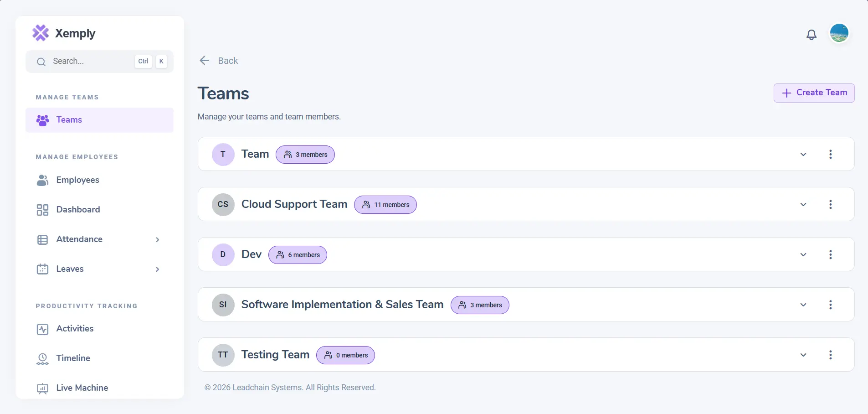Click the Live Machine monitor icon
Image resolution: width=868 pixels, height=414 pixels.
pos(42,388)
